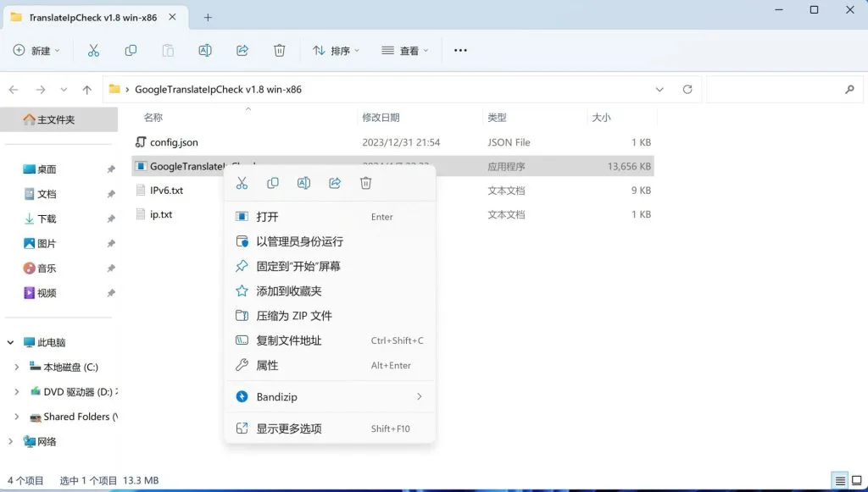
Task: Click the toolbar Share icon
Action: pyautogui.click(x=242, y=51)
